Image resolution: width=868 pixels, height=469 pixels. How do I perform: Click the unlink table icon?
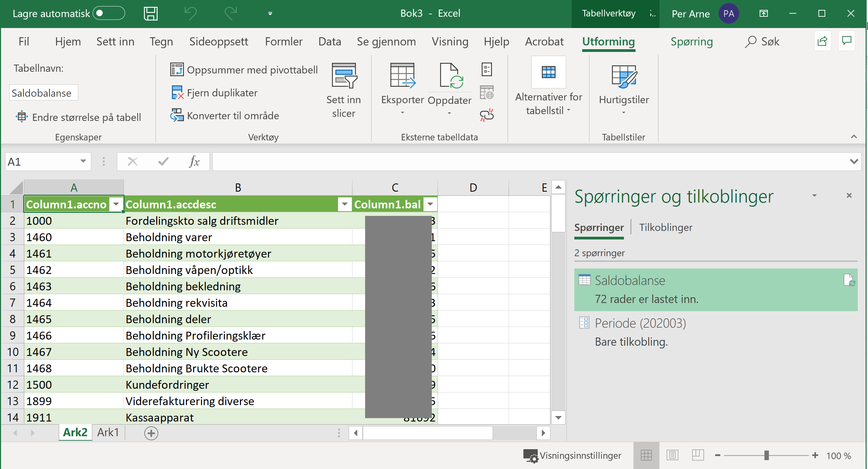point(486,115)
